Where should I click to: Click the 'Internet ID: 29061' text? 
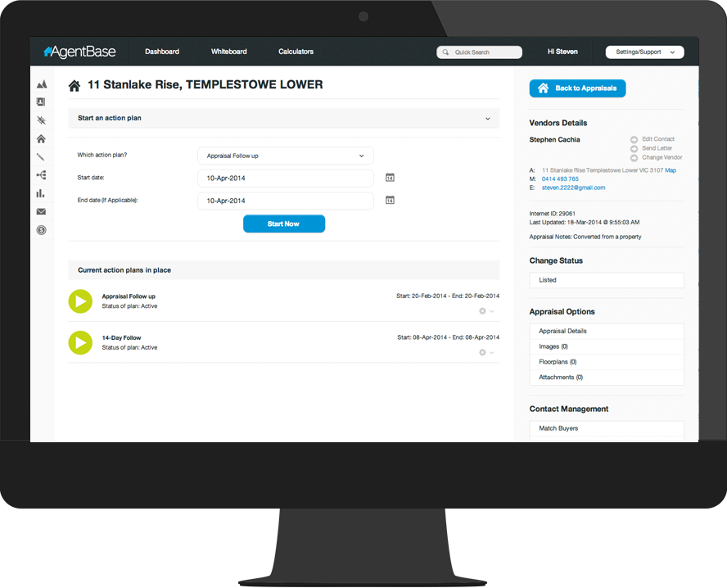pyautogui.click(x=552, y=214)
